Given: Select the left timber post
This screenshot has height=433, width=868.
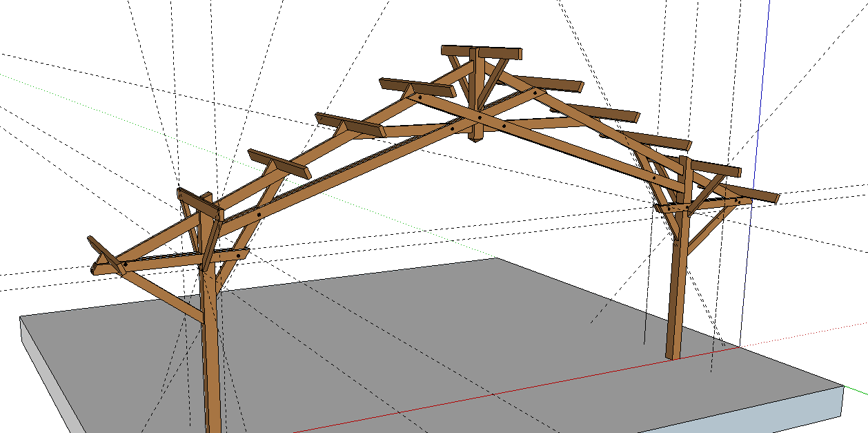Looking at the screenshot, I should (212, 359).
